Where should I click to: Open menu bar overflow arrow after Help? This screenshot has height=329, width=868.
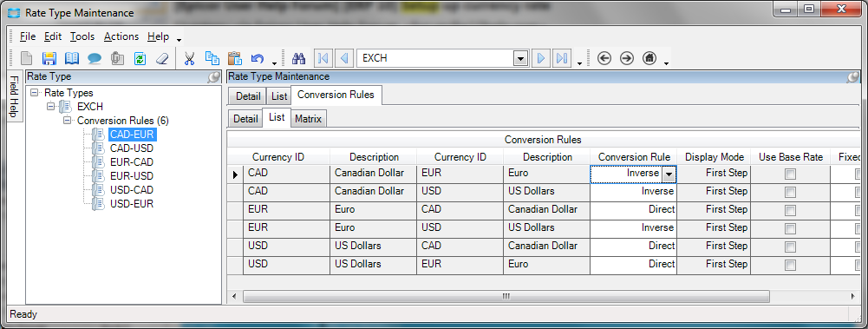coord(179,40)
